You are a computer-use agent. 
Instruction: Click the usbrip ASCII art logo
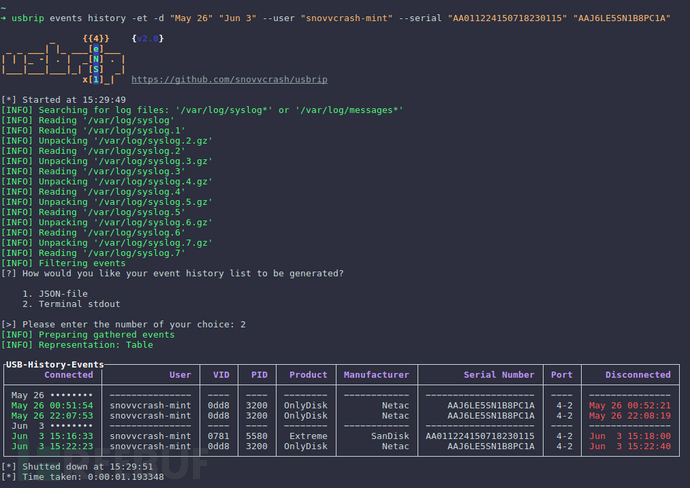pos(62,59)
